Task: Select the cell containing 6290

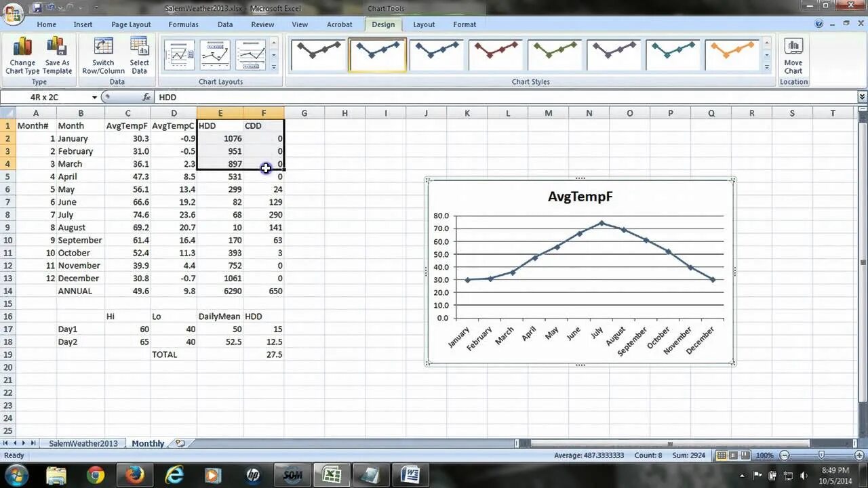Action: pos(220,291)
